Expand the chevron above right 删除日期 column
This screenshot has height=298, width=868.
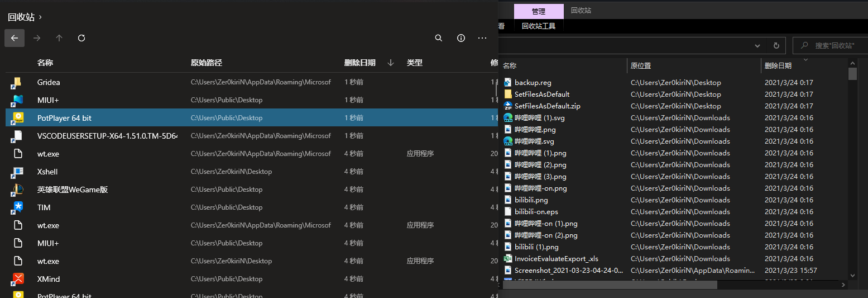(805, 59)
